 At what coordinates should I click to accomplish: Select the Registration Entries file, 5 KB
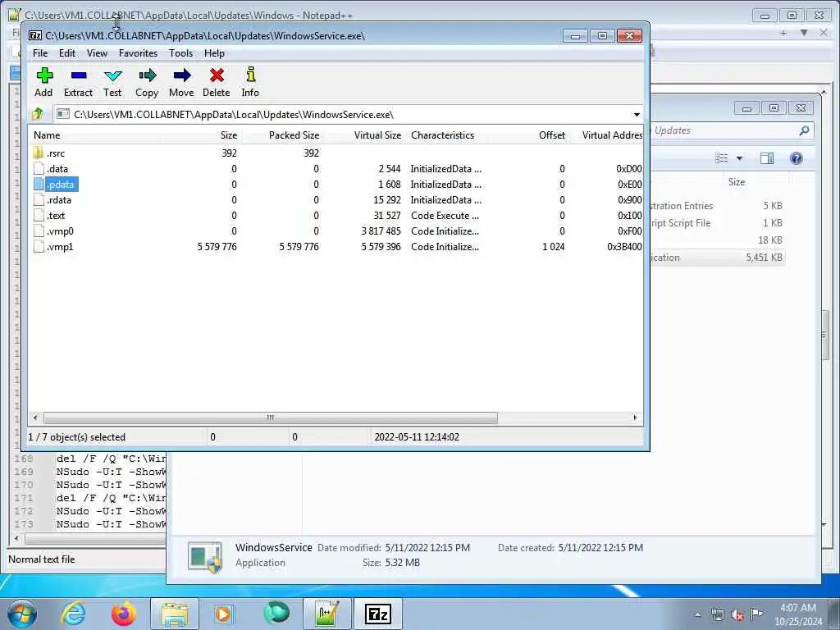(x=718, y=206)
